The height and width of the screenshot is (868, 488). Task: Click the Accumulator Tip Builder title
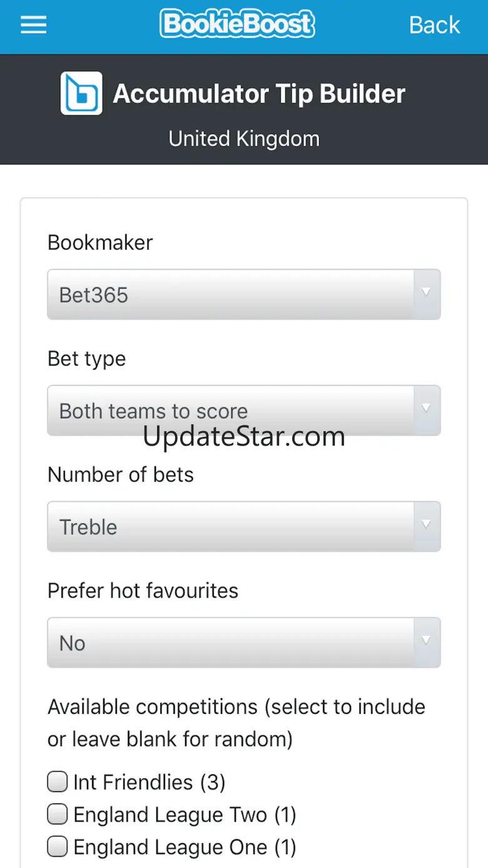[259, 94]
